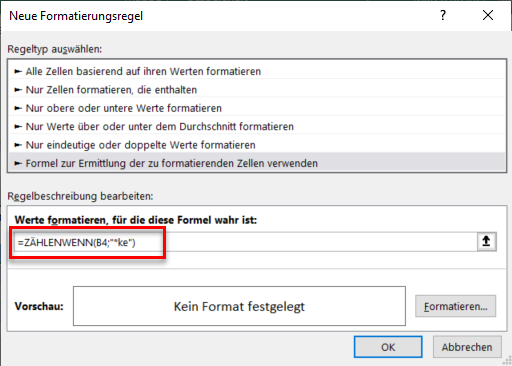Click the 'Vorschau:' label
Screen dimensions: 512x366
(39, 306)
